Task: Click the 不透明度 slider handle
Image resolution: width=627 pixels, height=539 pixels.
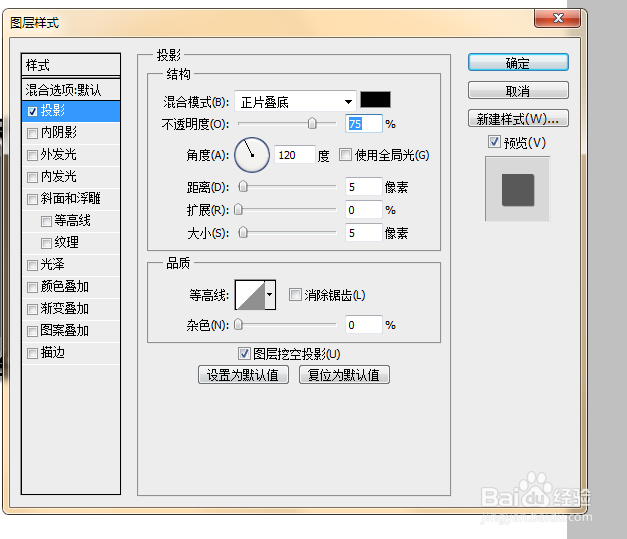Action: coord(312,124)
